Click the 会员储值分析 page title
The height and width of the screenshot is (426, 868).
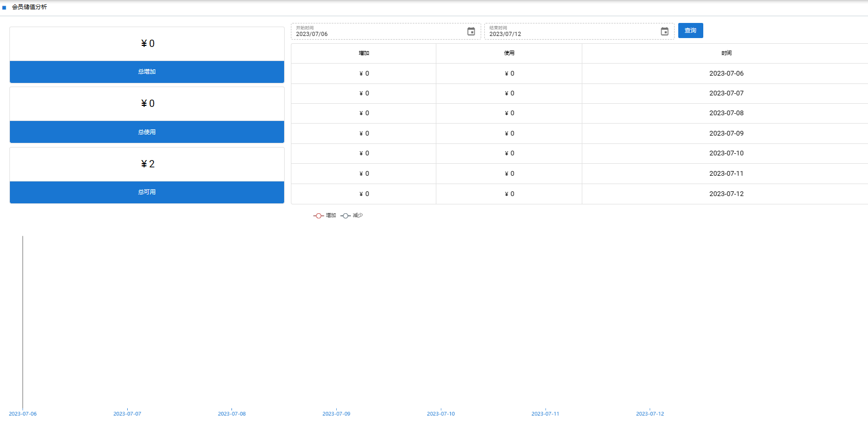[29, 7]
